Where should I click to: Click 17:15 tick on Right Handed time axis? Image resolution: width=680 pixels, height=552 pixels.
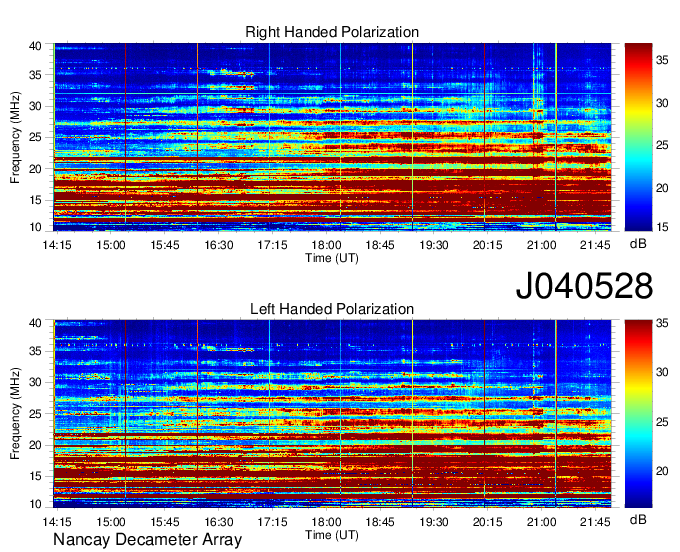coord(272,245)
